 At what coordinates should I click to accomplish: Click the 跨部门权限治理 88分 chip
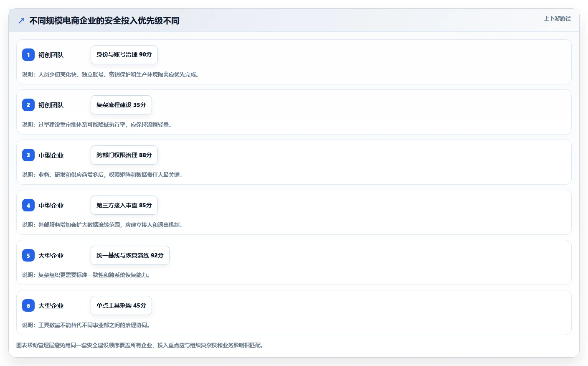[x=124, y=155]
